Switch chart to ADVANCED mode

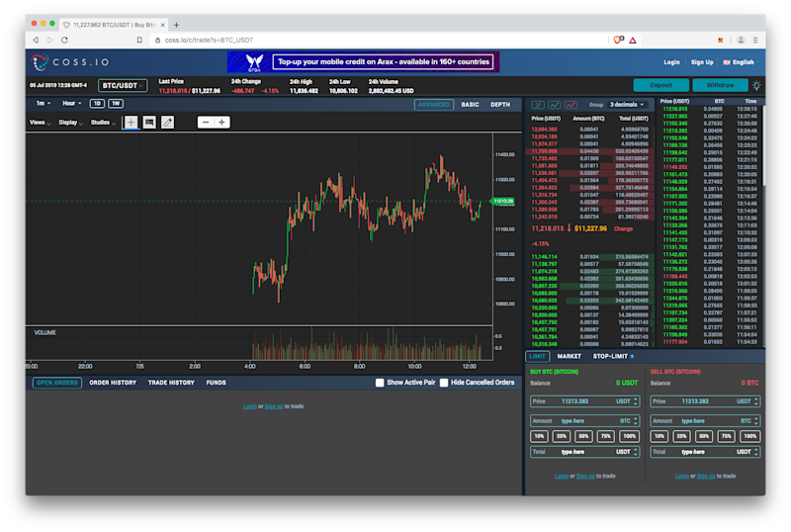click(x=434, y=105)
